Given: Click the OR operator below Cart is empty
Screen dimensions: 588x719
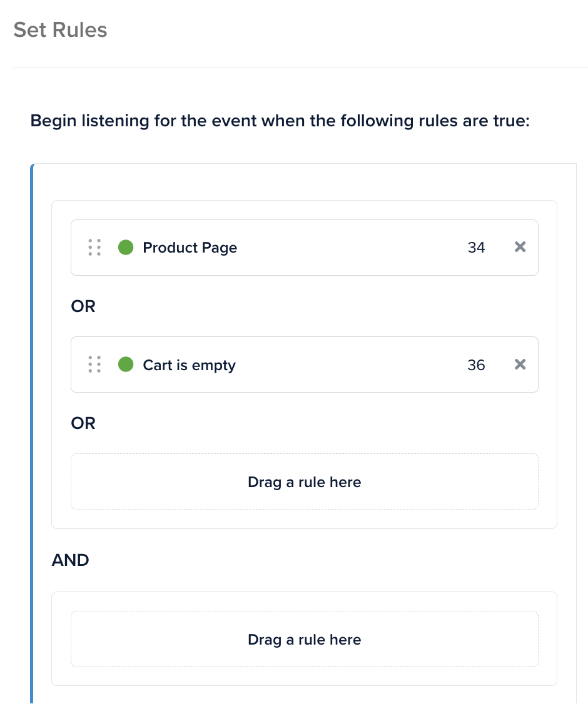Looking at the screenshot, I should coord(83,423).
